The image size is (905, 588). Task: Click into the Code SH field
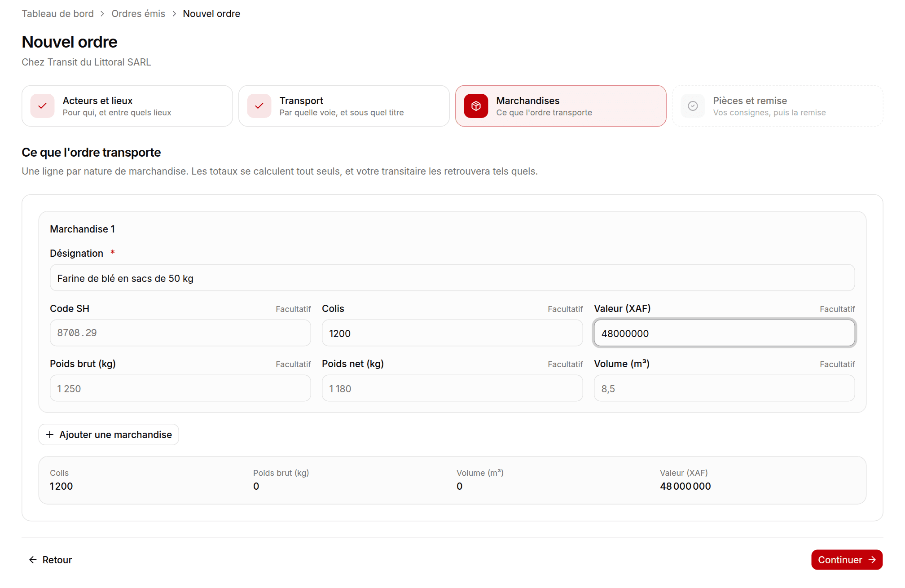tap(180, 333)
